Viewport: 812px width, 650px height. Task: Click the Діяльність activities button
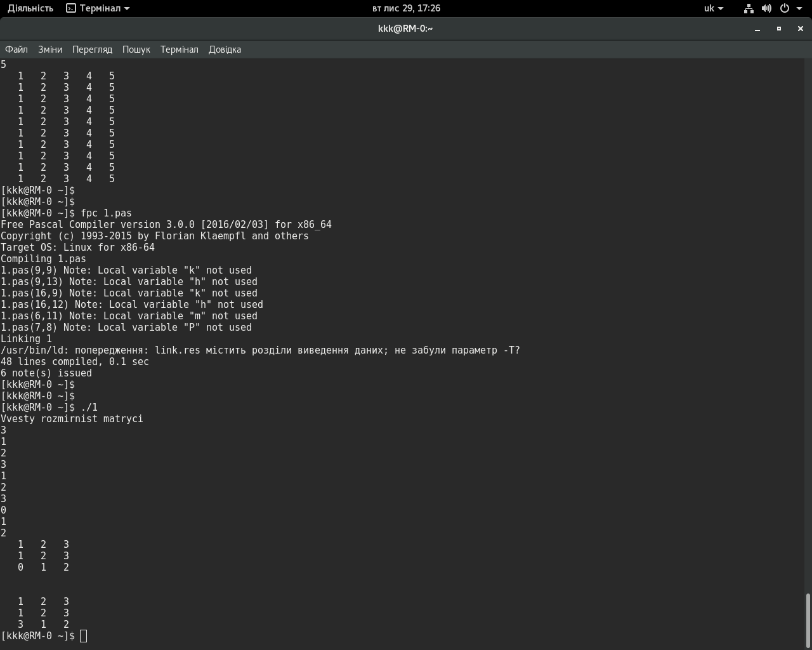tap(30, 8)
